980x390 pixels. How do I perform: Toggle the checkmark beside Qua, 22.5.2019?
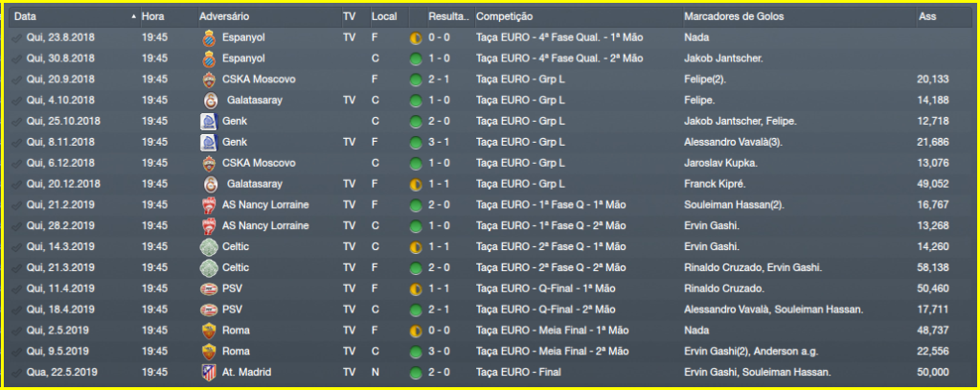click(15, 372)
